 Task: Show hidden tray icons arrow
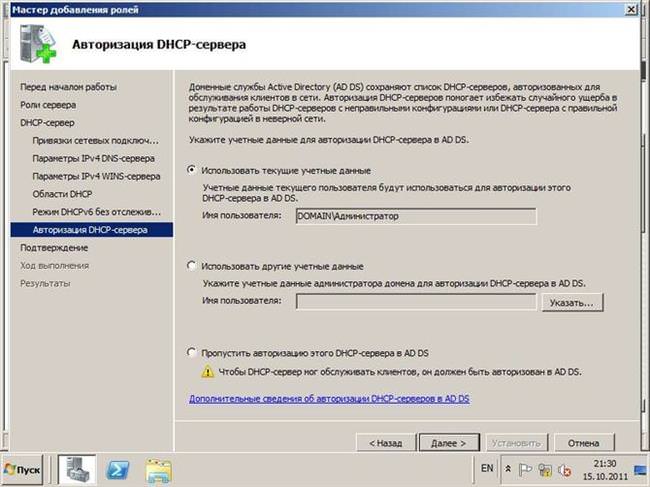tap(508, 469)
